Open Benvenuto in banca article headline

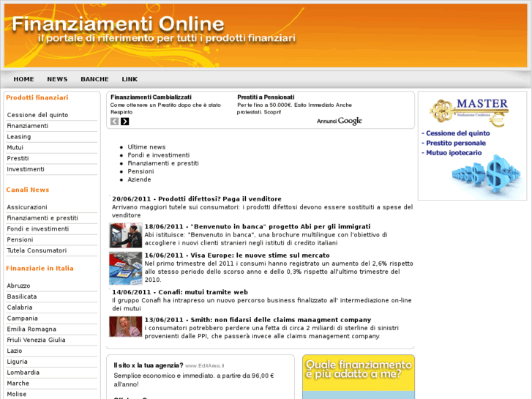[258, 226]
